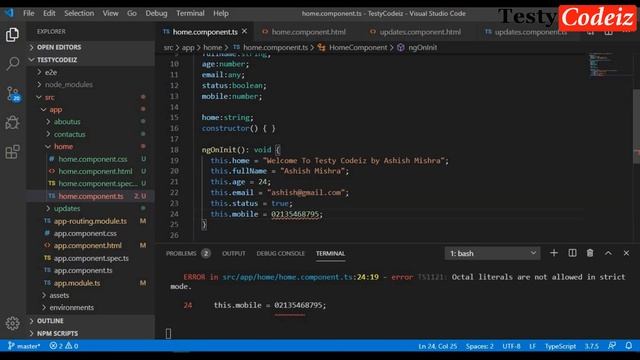Click the feedback icon in status bar
640x360 pixels.
click(612, 346)
